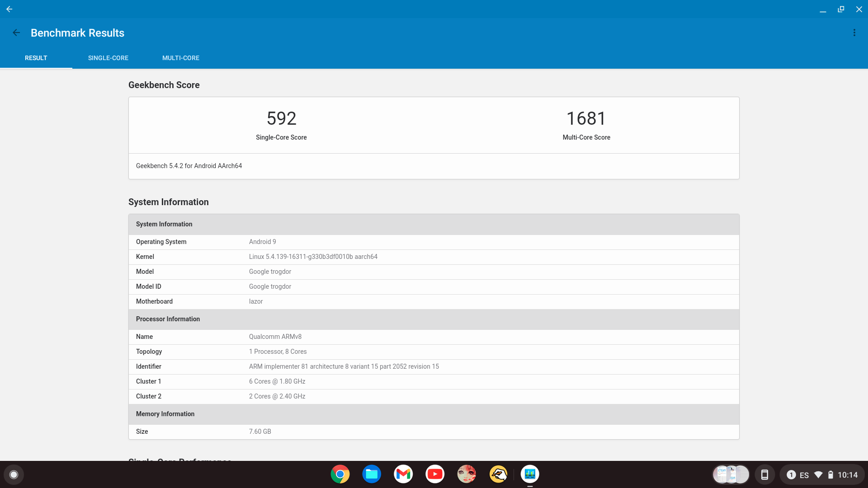This screenshot has width=868, height=488.
Task: Click the Processor Information table header
Action: click(x=434, y=319)
